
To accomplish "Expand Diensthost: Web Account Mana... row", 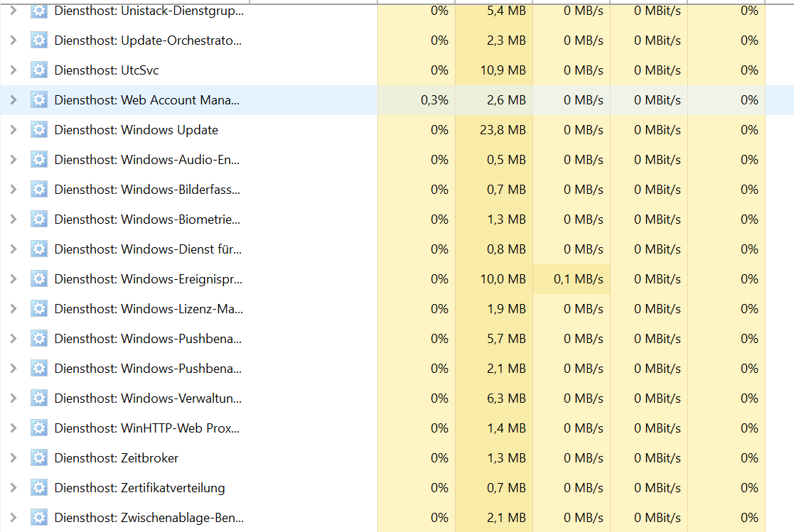I will 14,99.
